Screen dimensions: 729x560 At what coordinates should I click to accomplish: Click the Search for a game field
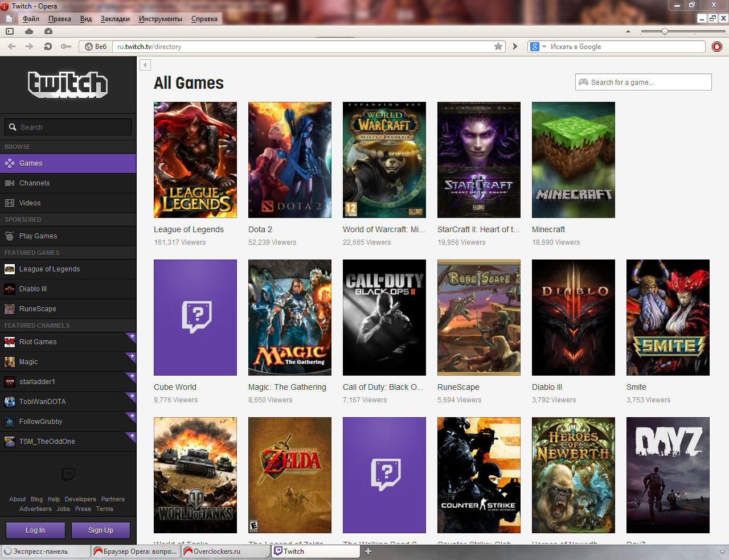[644, 82]
